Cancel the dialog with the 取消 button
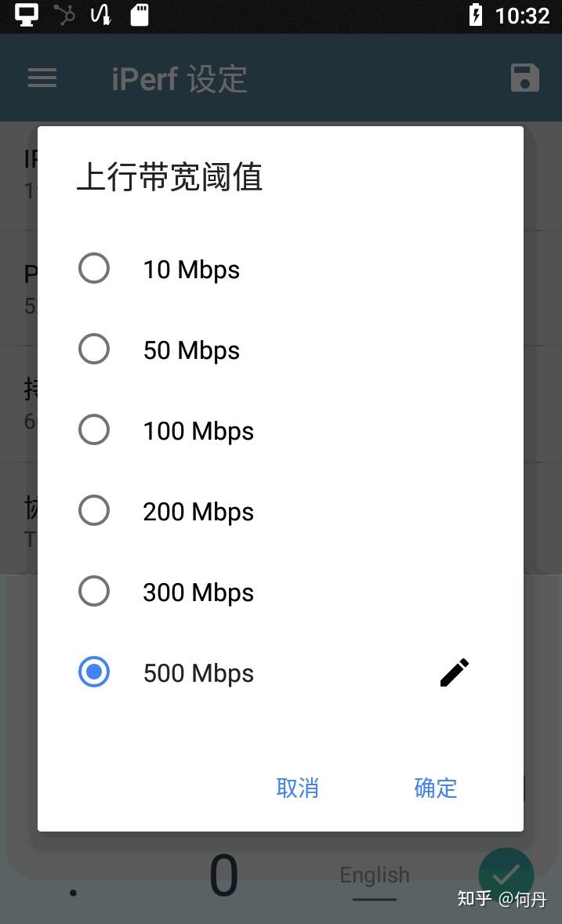This screenshot has width=562, height=924. [298, 788]
